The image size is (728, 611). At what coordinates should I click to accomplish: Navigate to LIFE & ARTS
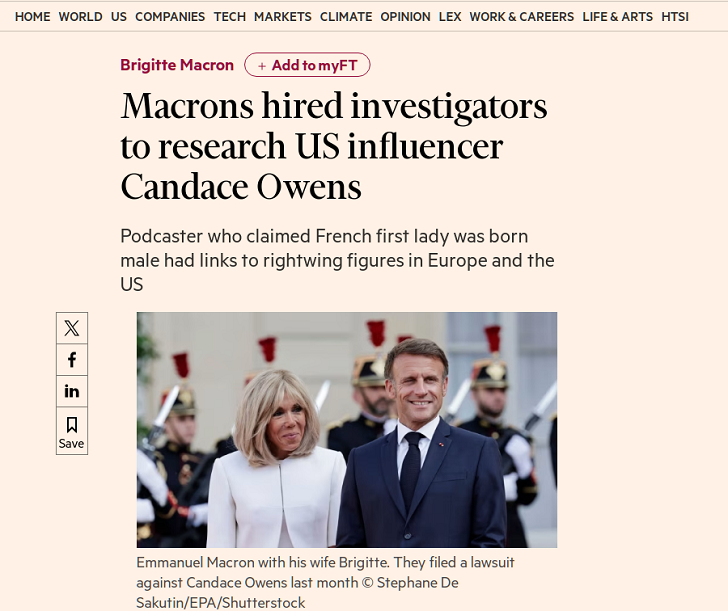click(617, 17)
